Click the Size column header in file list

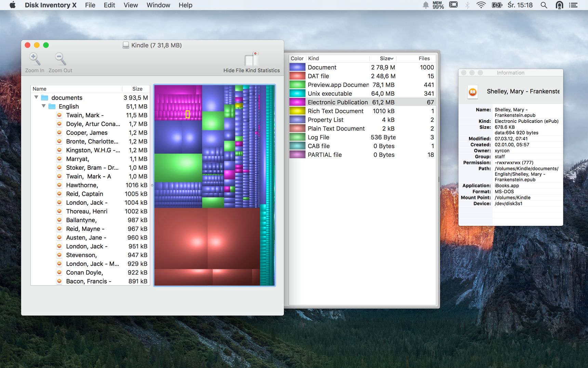[136, 89]
